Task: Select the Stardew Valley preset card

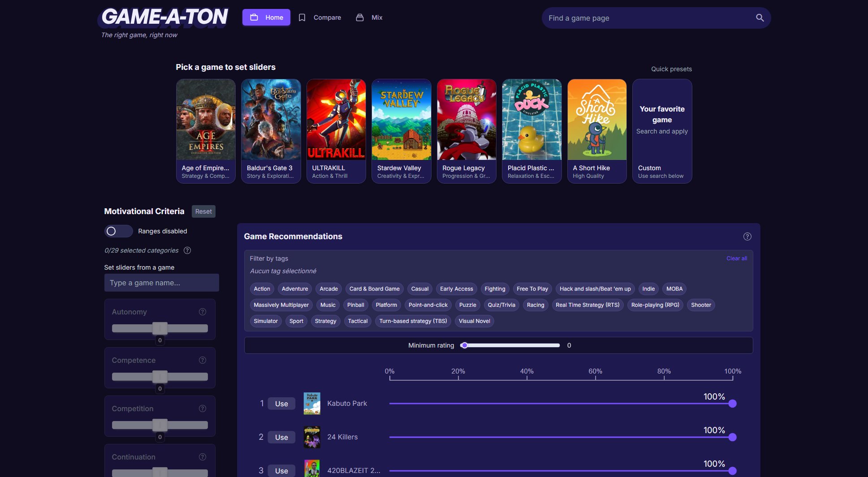Action: [401, 131]
